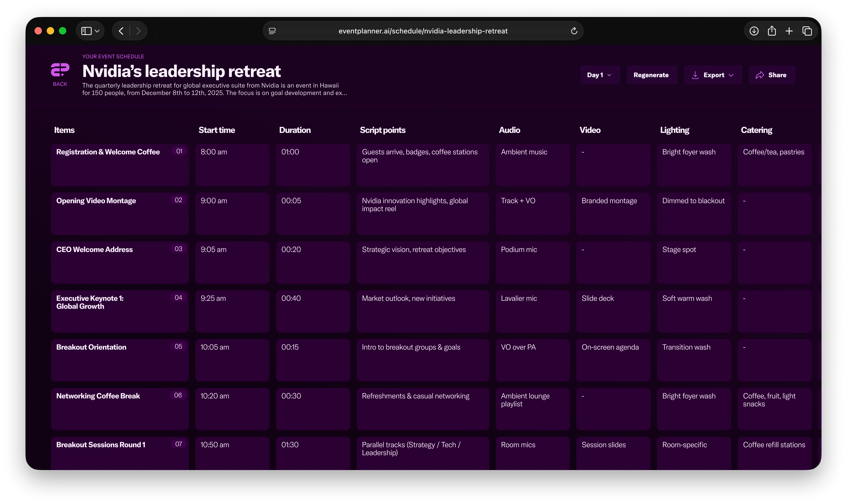This screenshot has width=847, height=504.
Task: Open the system share sheet from the toolbar
Action: pyautogui.click(x=772, y=31)
